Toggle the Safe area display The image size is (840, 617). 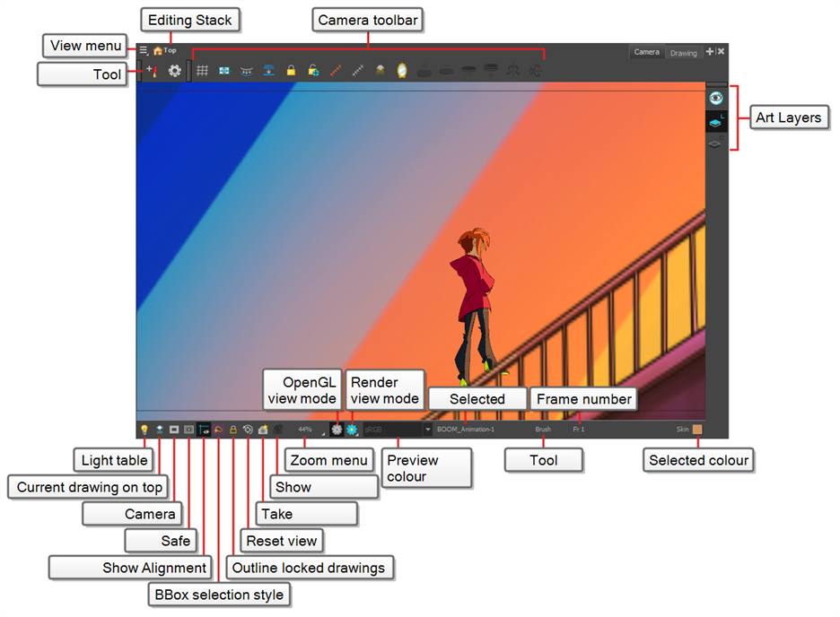(188, 430)
